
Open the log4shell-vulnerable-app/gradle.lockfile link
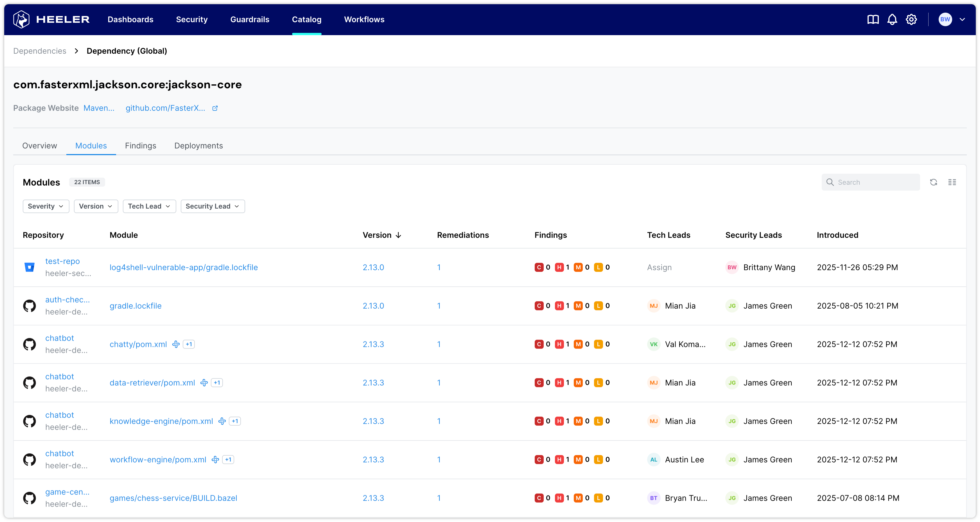(x=183, y=268)
